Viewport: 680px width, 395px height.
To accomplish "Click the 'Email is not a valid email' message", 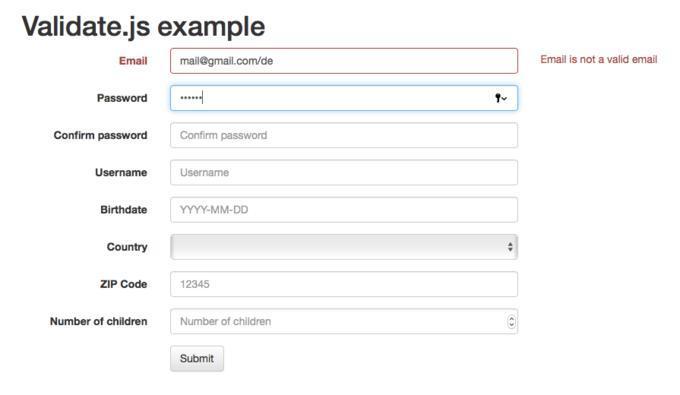I will pyautogui.click(x=598, y=59).
